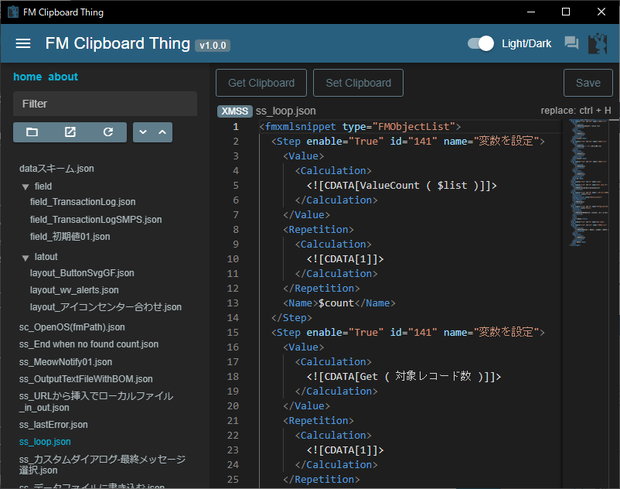Open the home navigation link
Viewport: 620px width, 489px height.
27,77
